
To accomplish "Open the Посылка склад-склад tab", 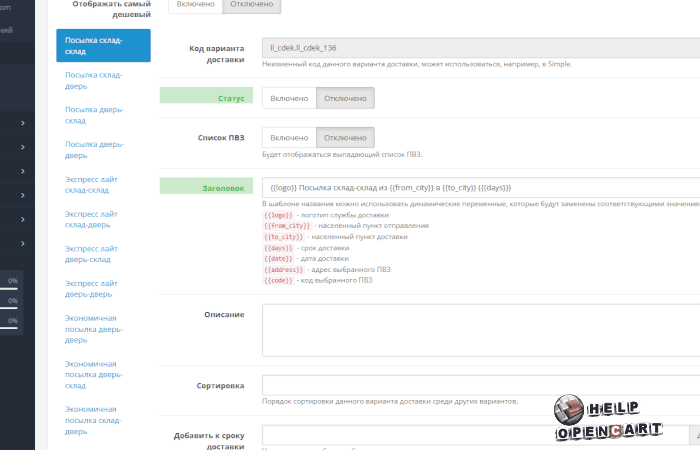I will 104,46.
